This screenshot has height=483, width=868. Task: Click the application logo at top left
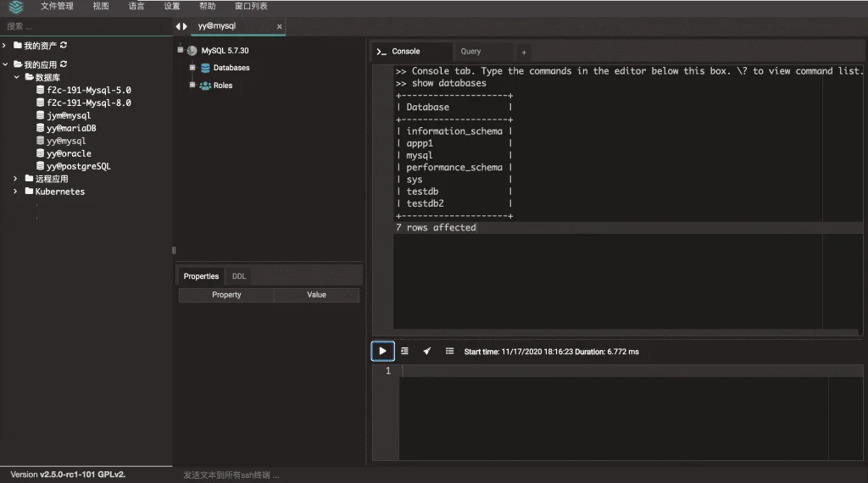coord(16,7)
